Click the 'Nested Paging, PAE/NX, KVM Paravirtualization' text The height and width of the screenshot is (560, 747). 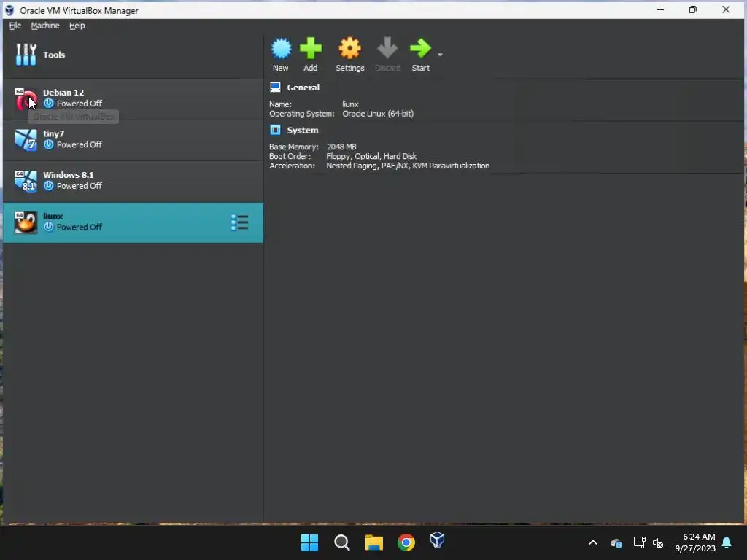coord(408,166)
